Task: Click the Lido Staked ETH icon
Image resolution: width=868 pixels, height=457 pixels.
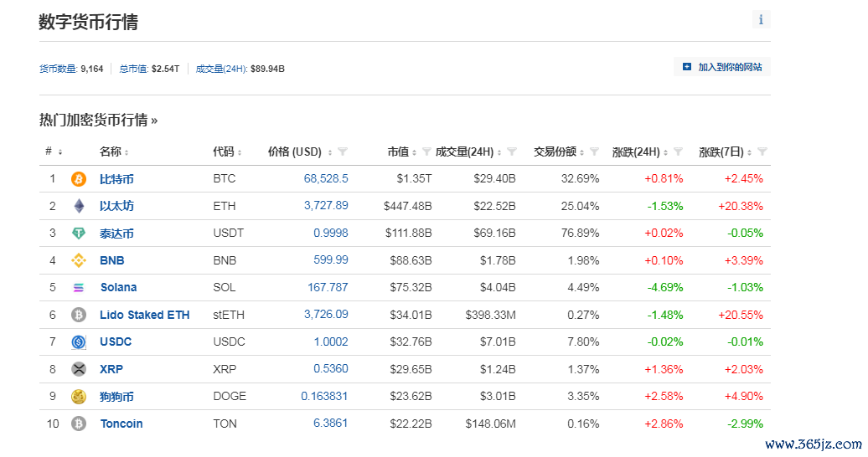Action: 79,315
